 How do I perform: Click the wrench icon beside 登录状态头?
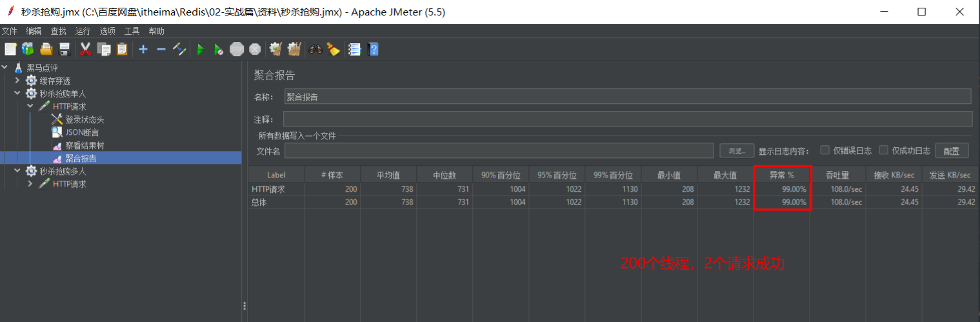coord(57,119)
